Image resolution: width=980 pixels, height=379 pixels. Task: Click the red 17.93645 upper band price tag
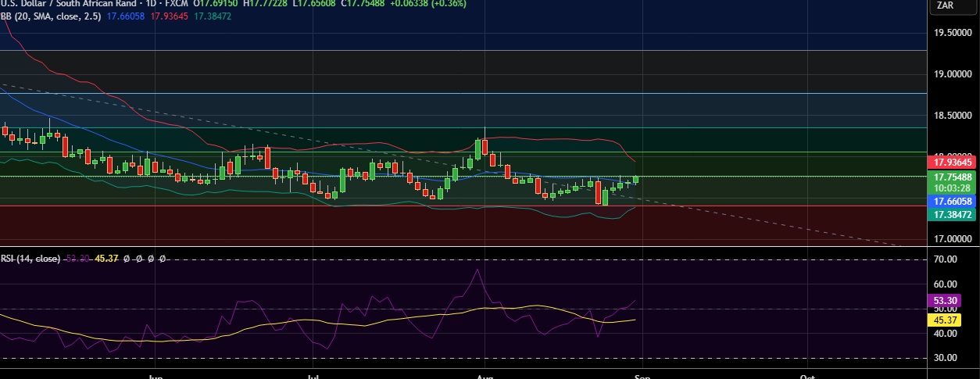(951, 163)
